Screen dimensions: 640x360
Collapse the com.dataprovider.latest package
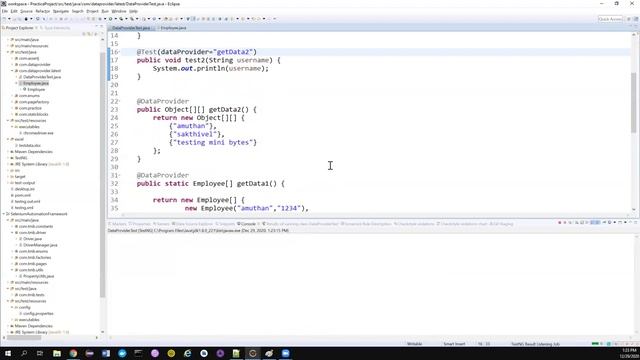[12, 71]
